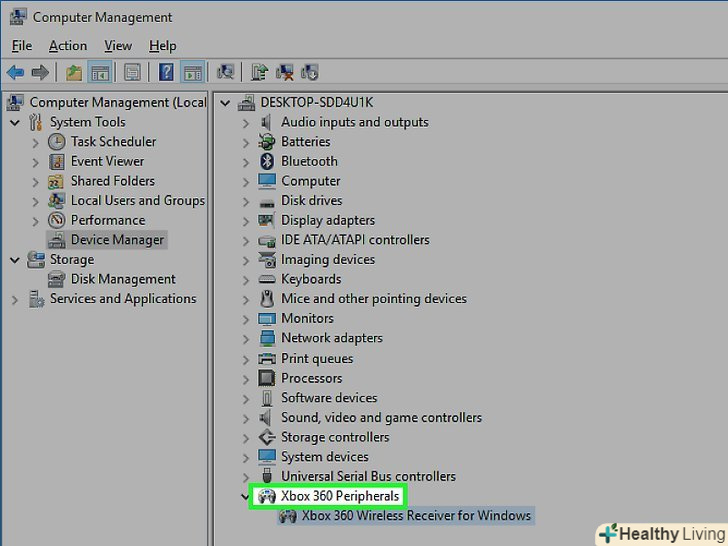Expand the Services and Applications node
The image size is (728, 546).
pyautogui.click(x=15, y=300)
